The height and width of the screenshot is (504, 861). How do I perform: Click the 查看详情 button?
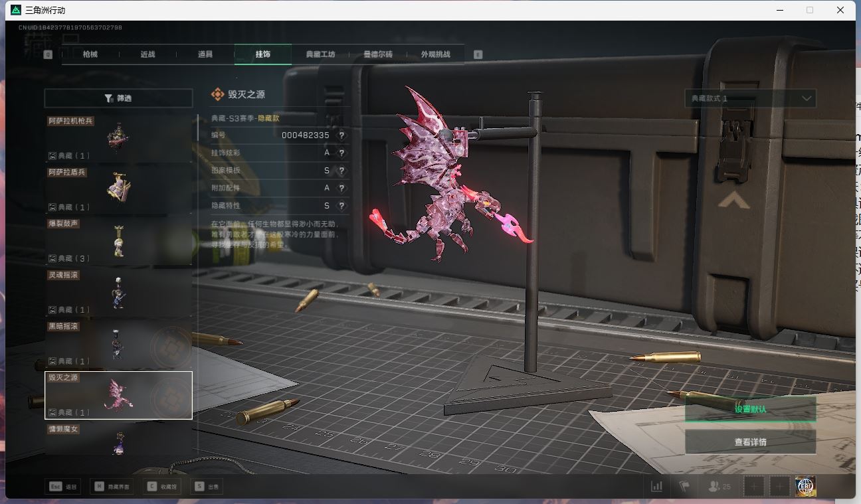point(750,442)
